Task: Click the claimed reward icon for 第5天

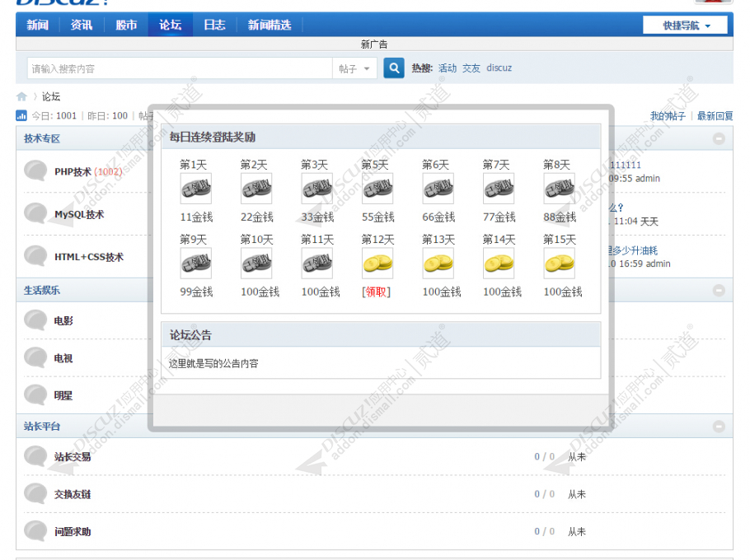Action: [x=377, y=189]
